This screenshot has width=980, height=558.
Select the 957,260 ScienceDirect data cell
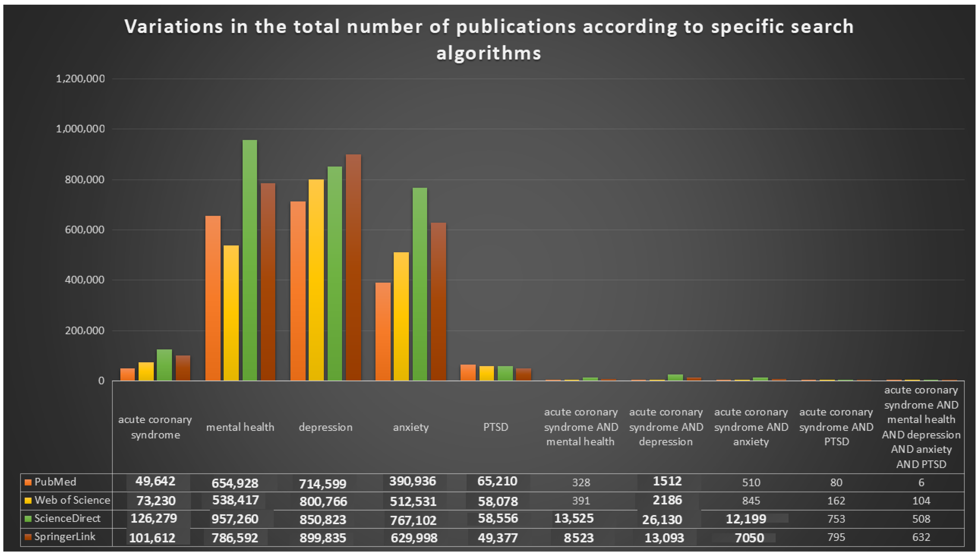click(x=235, y=519)
